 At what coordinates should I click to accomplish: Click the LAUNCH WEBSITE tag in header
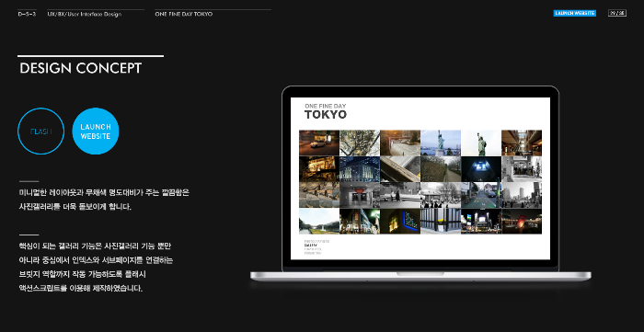(x=575, y=13)
